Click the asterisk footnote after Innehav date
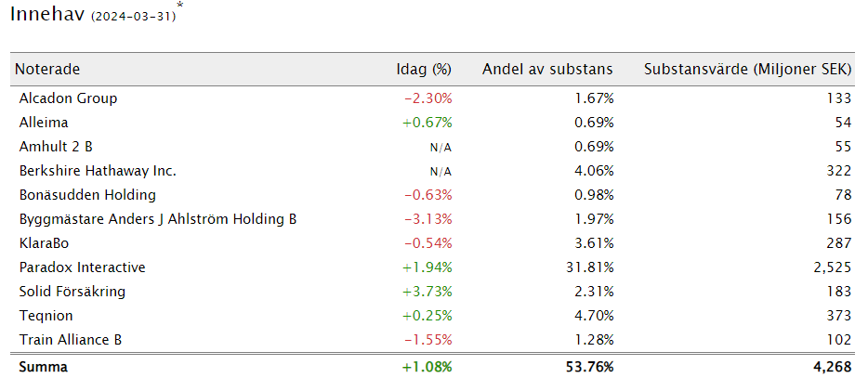The height and width of the screenshot is (391, 868). [x=179, y=5]
